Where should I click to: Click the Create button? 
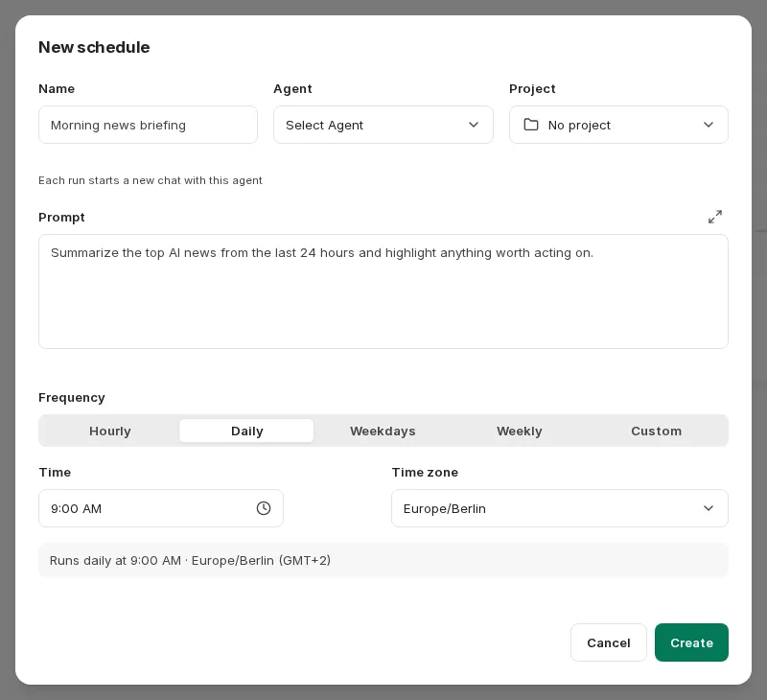691,642
